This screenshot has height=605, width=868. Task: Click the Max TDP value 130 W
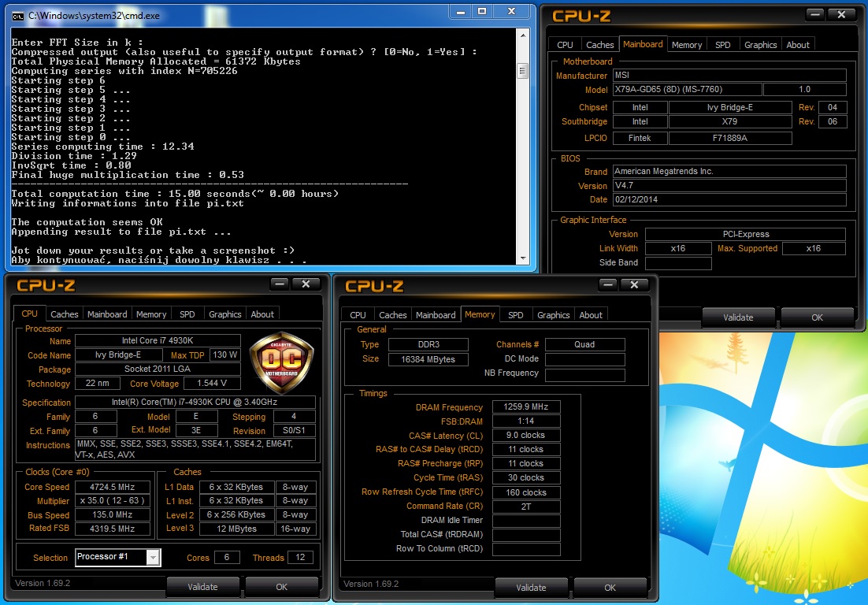point(224,354)
